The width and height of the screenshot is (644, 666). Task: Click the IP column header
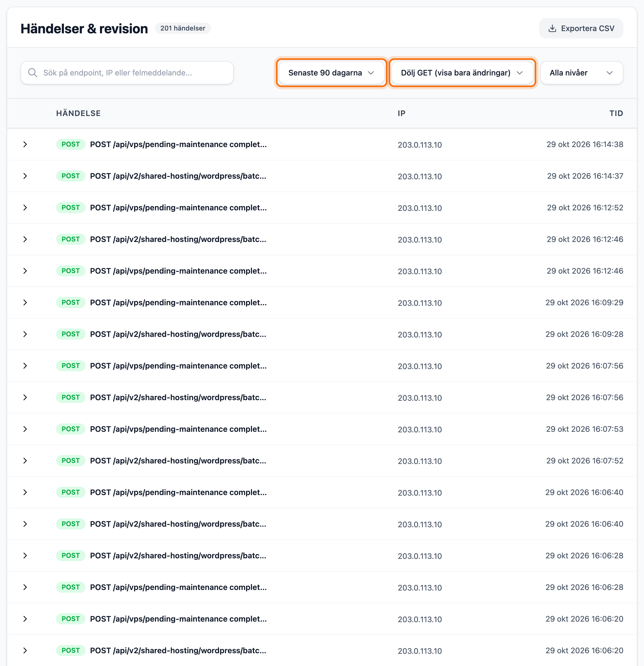click(402, 113)
